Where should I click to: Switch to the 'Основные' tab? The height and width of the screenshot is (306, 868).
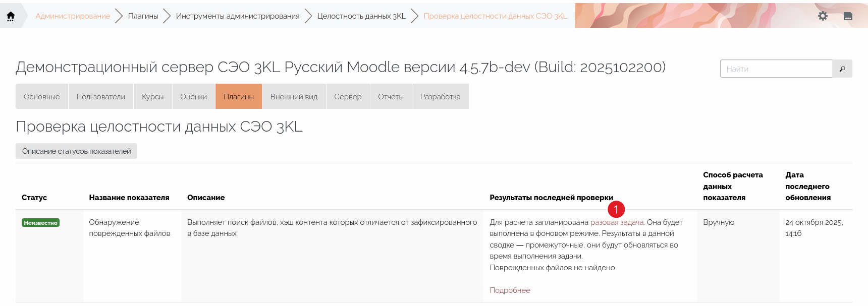click(42, 97)
